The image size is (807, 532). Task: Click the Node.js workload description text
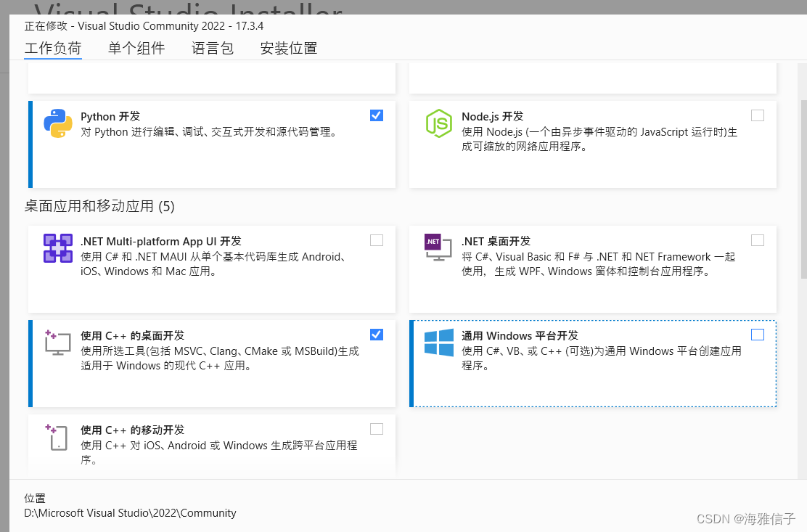coord(599,139)
